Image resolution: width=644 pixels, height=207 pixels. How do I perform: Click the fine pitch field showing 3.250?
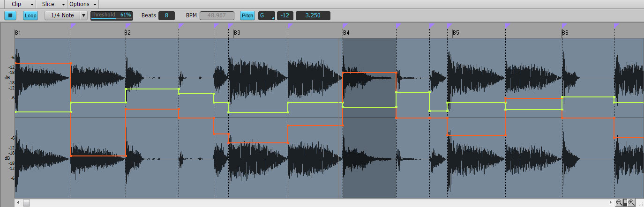pos(313,15)
